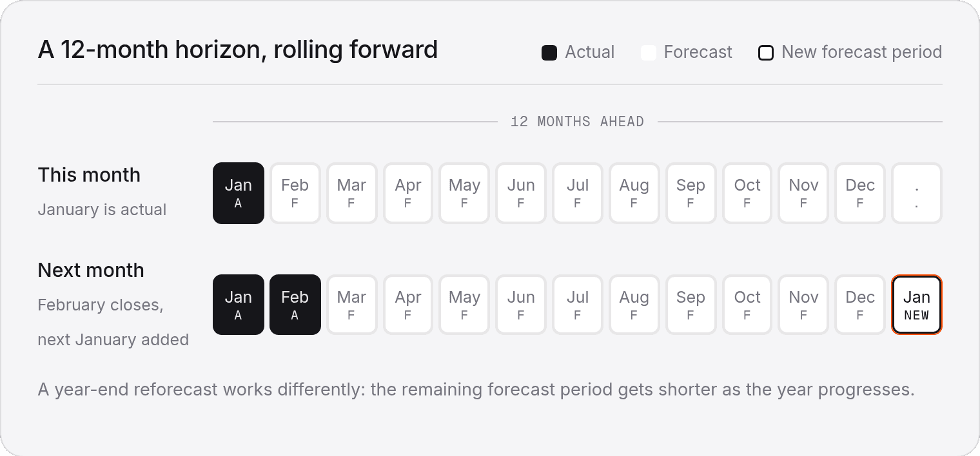Click the Dec forecast tile in This month row
This screenshot has width=980, height=456.
click(860, 193)
